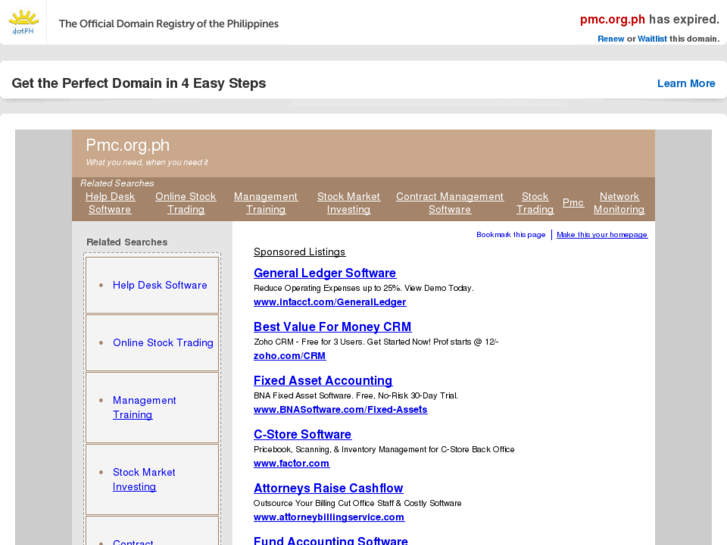Viewport: 727px width, 545px height.
Task: Open Help Desk Software in top related searches bar
Action: 110,203
